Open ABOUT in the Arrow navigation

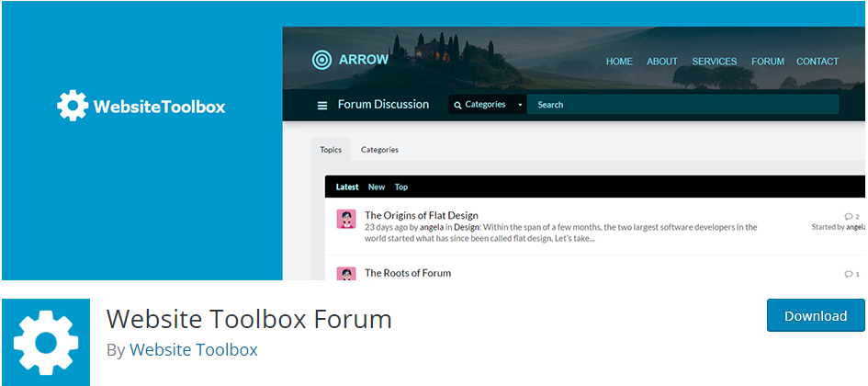662,62
